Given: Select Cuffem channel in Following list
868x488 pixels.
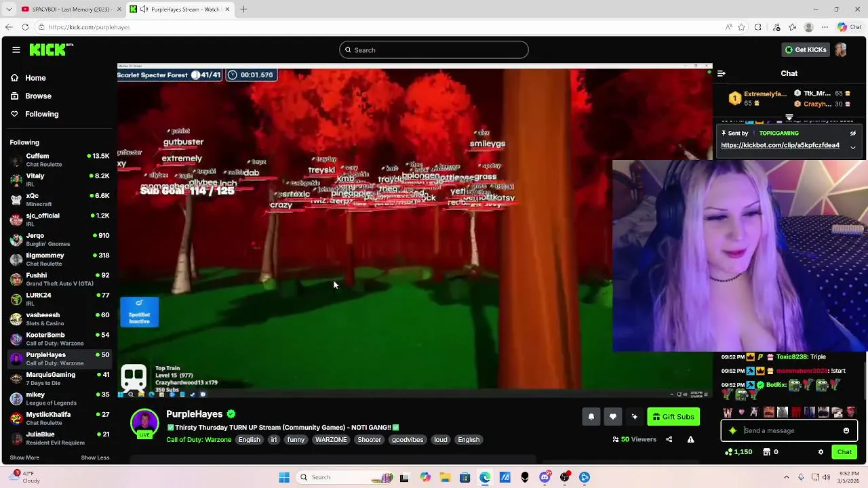Looking at the screenshot, I should 60,160.
